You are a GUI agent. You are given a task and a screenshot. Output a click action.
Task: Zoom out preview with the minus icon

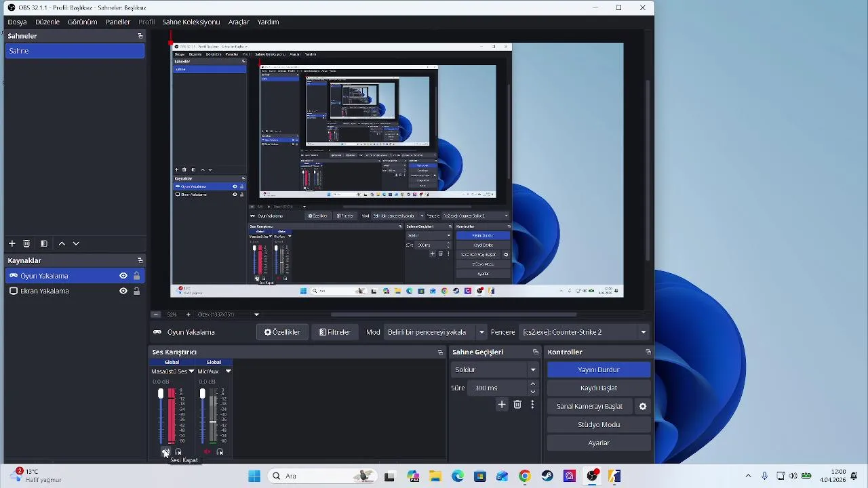(x=156, y=314)
